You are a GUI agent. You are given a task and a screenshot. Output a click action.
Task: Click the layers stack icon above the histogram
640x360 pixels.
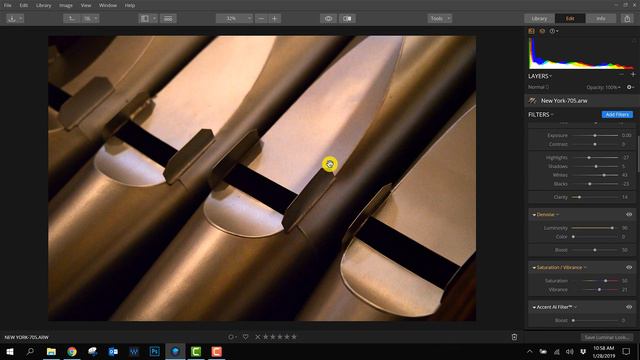pyautogui.click(x=542, y=31)
